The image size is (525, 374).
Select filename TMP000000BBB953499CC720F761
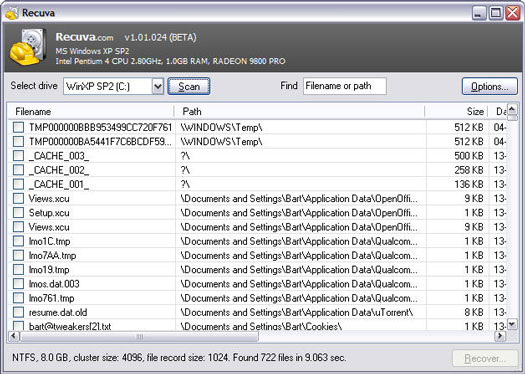pos(100,127)
